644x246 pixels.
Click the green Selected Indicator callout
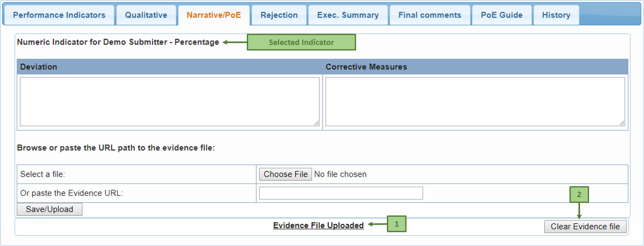[x=301, y=42]
